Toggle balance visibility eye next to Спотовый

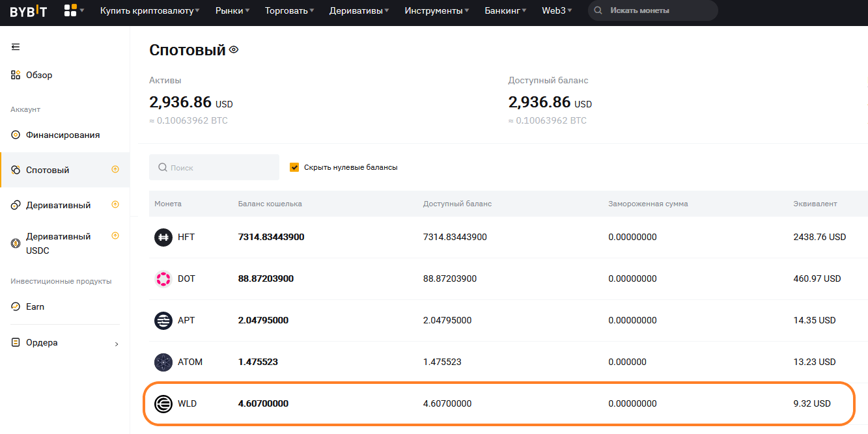coord(234,49)
